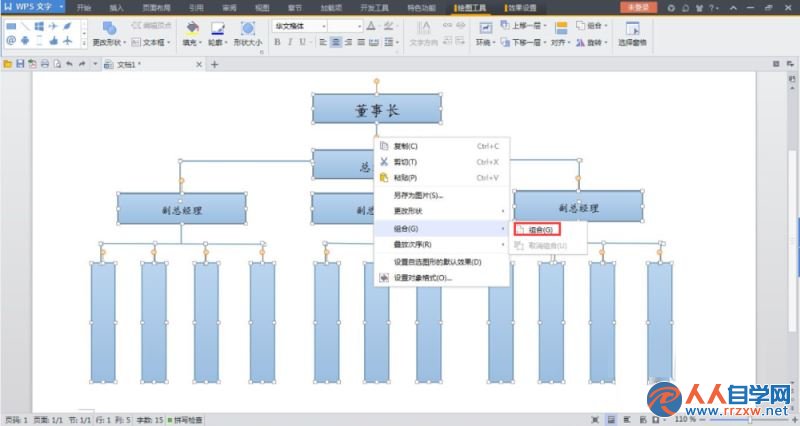Image resolution: width=800 pixels, height=426 pixels.
Task: Switch to the 页面布局 tab
Action: point(157,8)
